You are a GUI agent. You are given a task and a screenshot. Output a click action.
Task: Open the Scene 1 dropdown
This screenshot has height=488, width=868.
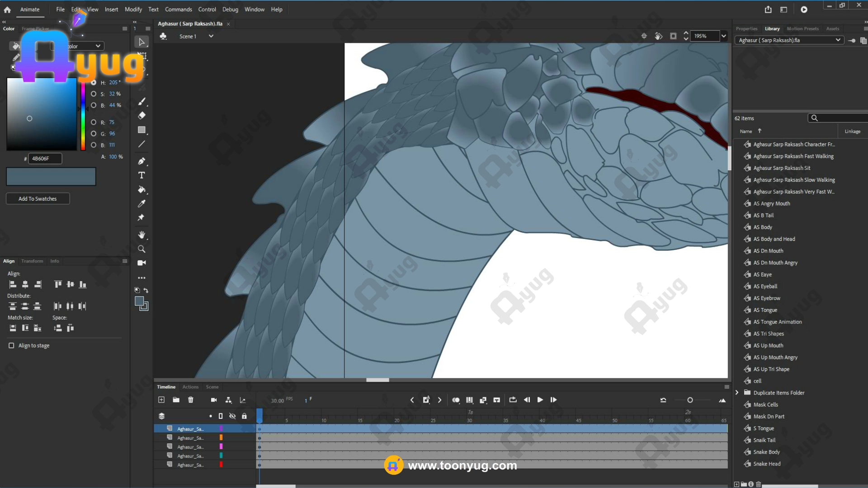pos(211,36)
